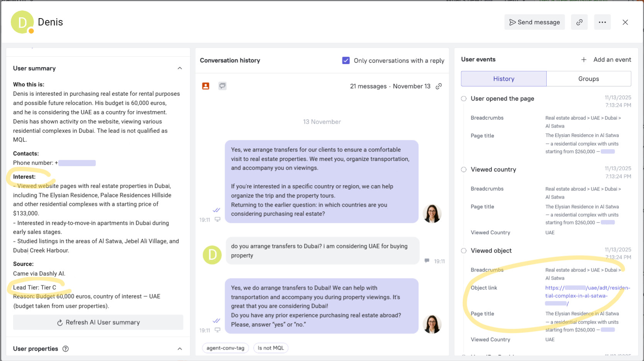Click the Send message button
Image resolution: width=644 pixels, height=361 pixels.
534,22
